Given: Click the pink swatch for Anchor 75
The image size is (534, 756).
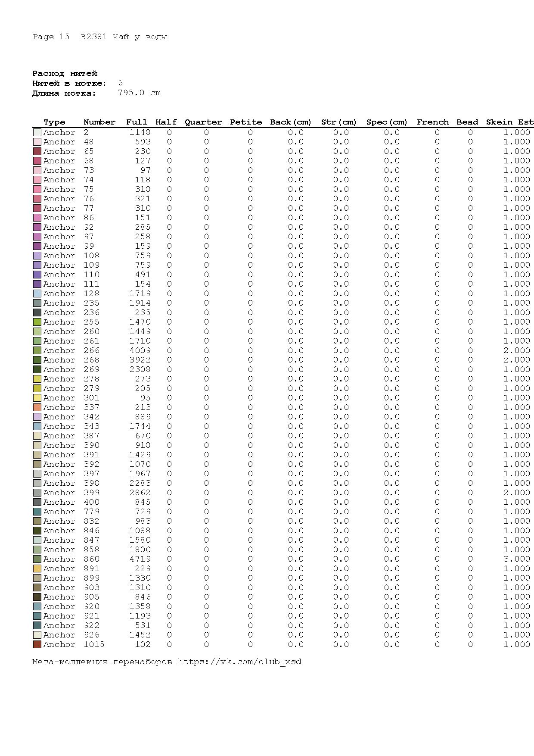Looking at the screenshot, I should [37, 189].
